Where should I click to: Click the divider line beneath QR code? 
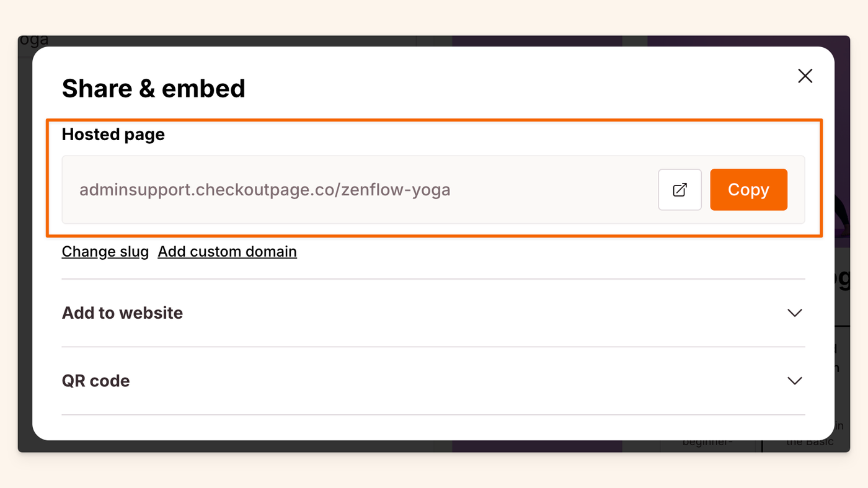click(433, 415)
